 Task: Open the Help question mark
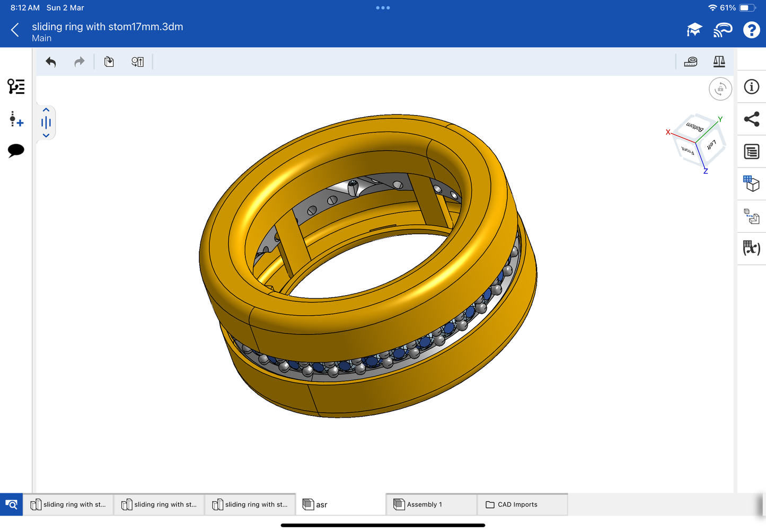tap(751, 30)
